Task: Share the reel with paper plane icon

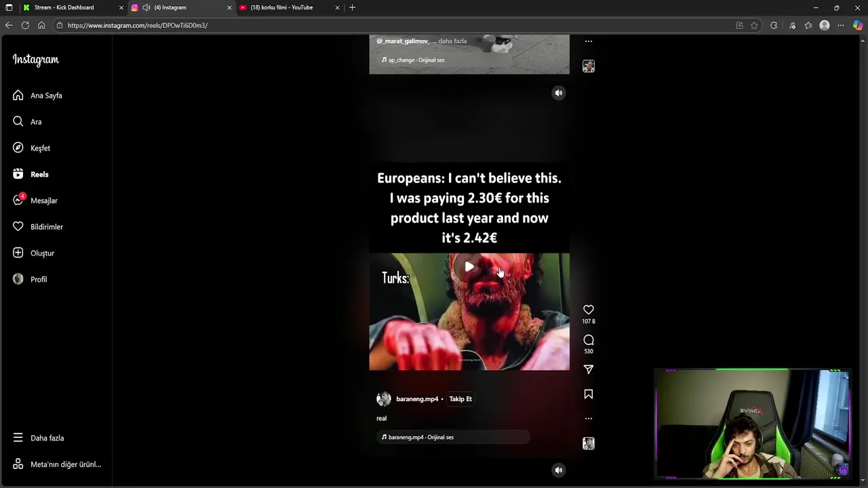Action: [x=589, y=369]
